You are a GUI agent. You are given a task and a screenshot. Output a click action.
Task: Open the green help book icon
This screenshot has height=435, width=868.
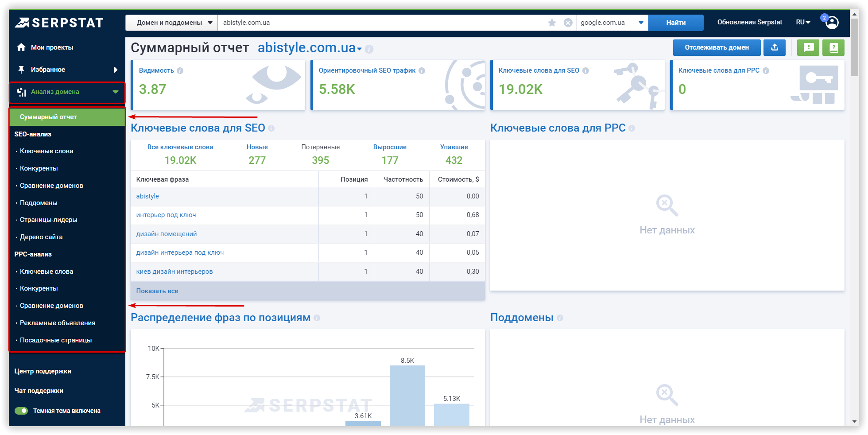(833, 47)
